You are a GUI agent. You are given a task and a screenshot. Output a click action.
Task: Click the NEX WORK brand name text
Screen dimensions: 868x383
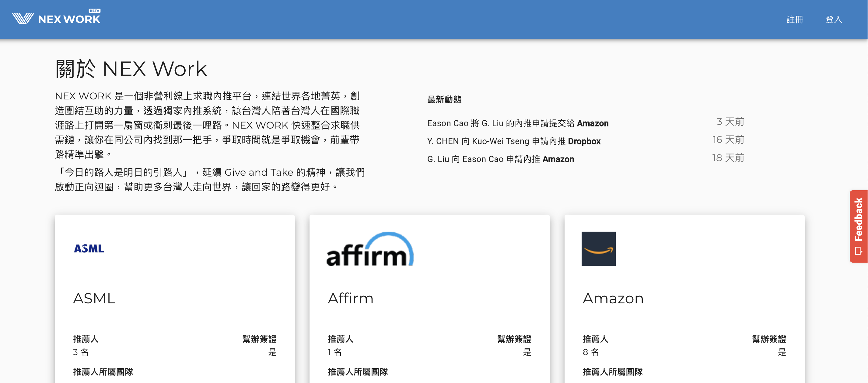click(x=69, y=19)
